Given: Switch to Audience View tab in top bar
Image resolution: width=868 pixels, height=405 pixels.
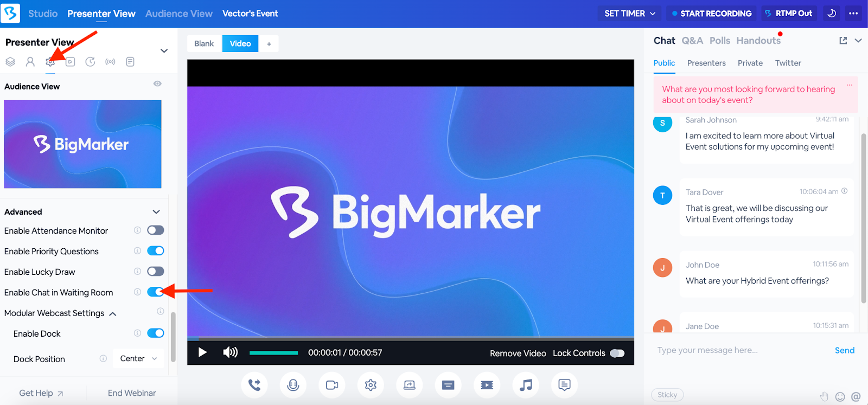Looking at the screenshot, I should [179, 14].
